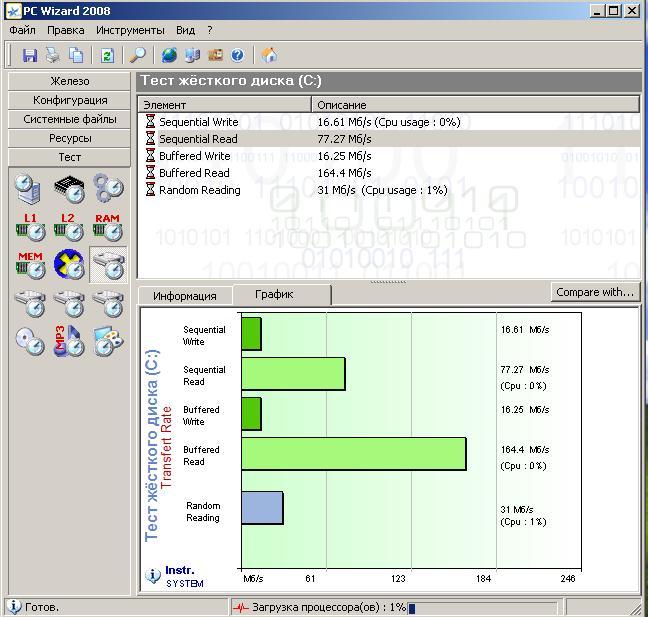Click the home toolbar icon
The height and width of the screenshot is (617, 648).
pos(269,55)
